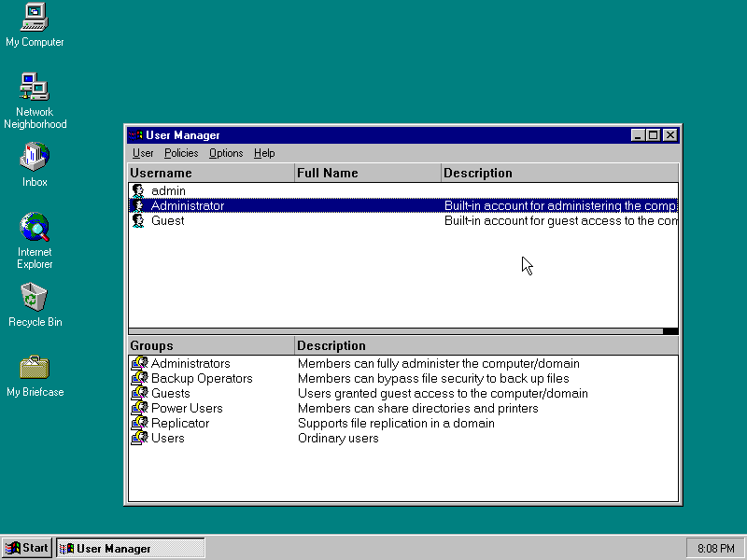This screenshot has height=560, width=747.
Task: Select the Guests group name
Action: coord(171,393)
